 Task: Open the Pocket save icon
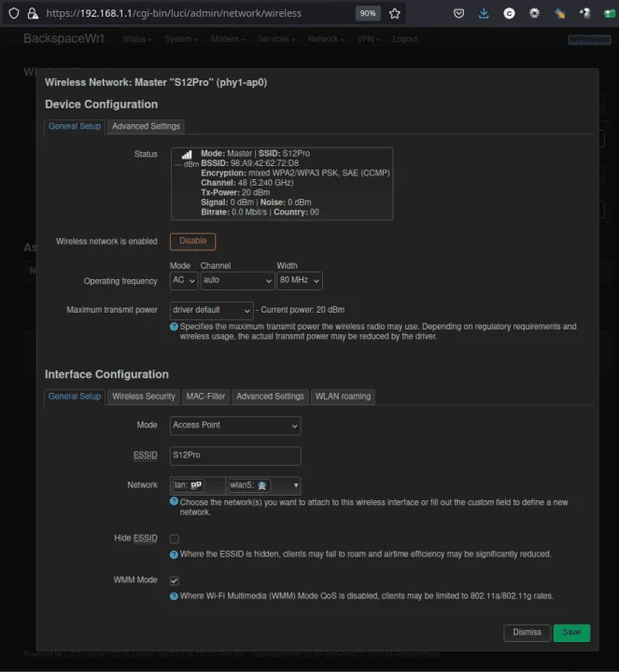click(458, 13)
